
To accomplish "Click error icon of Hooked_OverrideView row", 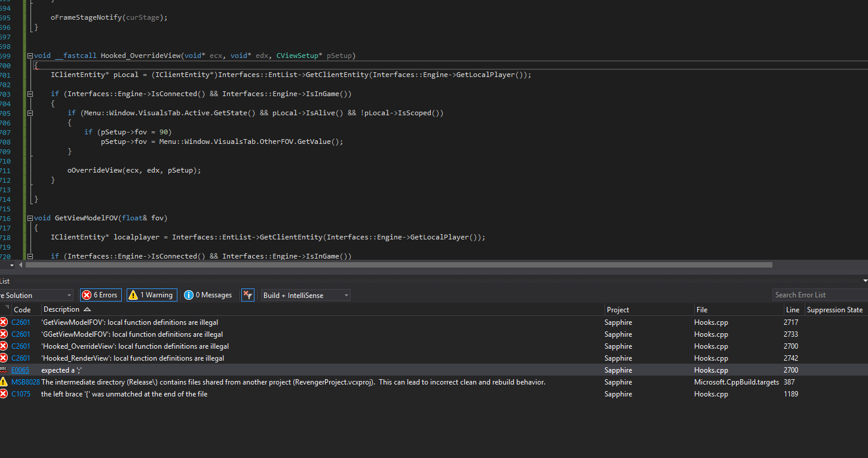I will [4, 346].
